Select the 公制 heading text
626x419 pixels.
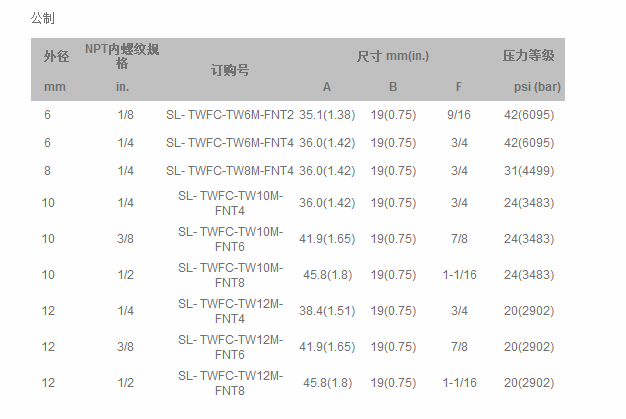point(42,18)
